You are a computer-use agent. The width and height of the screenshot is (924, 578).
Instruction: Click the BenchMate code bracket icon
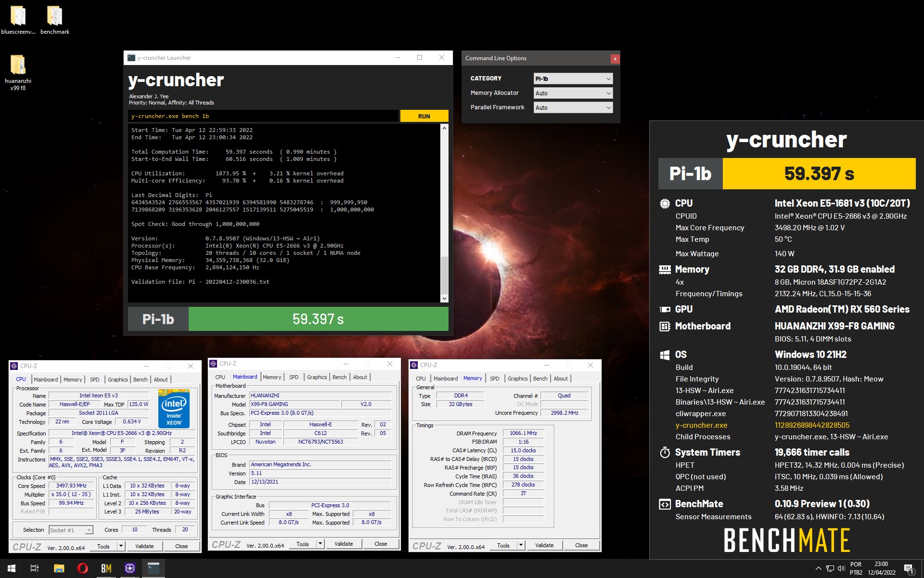665,504
